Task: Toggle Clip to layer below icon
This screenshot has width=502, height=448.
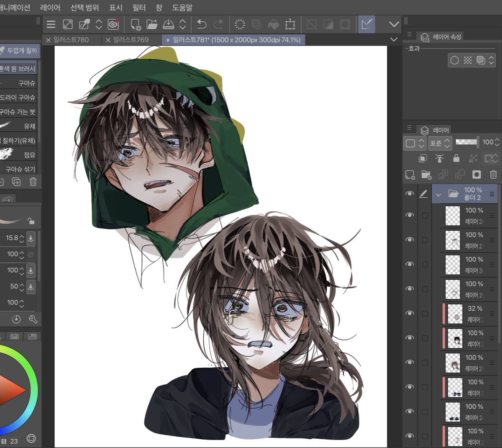Action: click(x=423, y=158)
